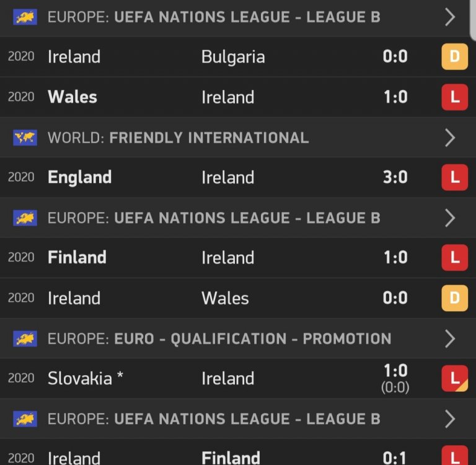Click the loss badge for Slovakia vs Ireland
Screen dimensions: 476x465
454,379
